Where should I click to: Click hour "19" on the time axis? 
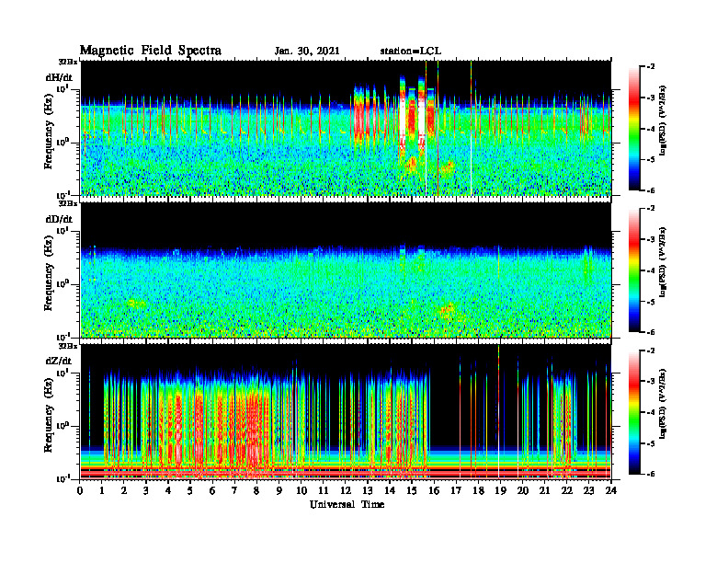pyautogui.click(x=500, y=490)
